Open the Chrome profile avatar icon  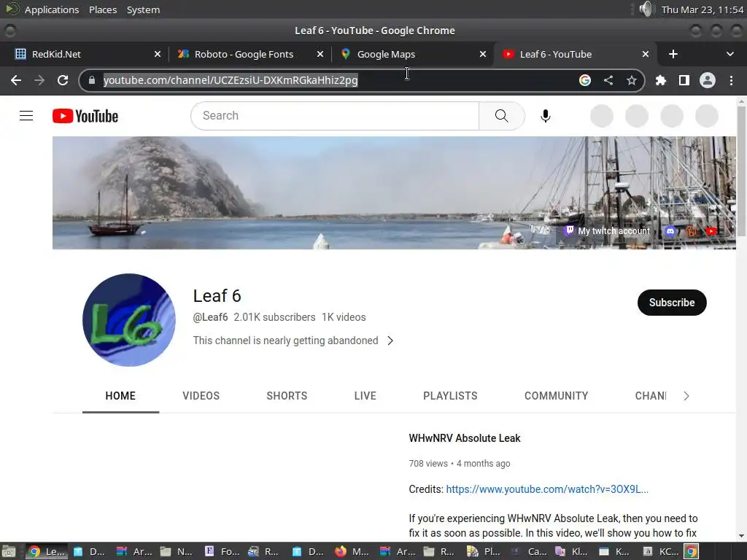point(708,80)
